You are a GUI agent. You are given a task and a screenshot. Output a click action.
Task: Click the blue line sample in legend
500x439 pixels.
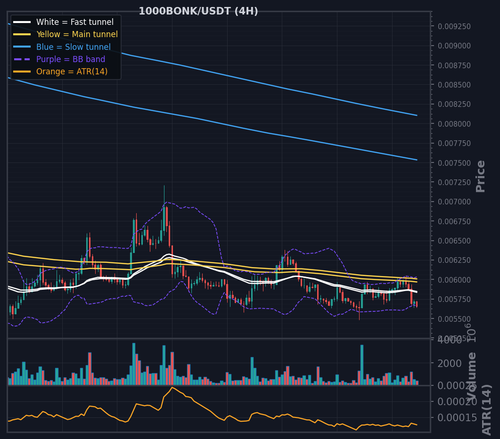(22, 47)
